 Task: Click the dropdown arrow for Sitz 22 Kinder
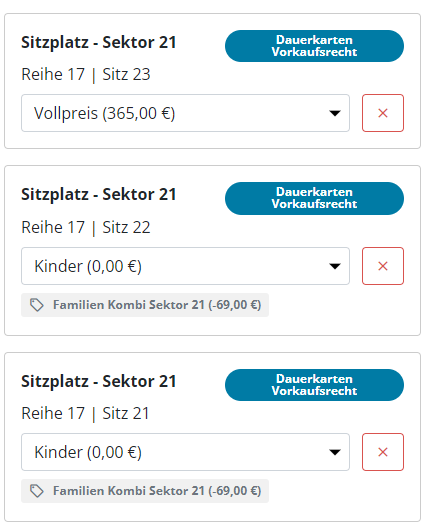[x=335, y=266]
